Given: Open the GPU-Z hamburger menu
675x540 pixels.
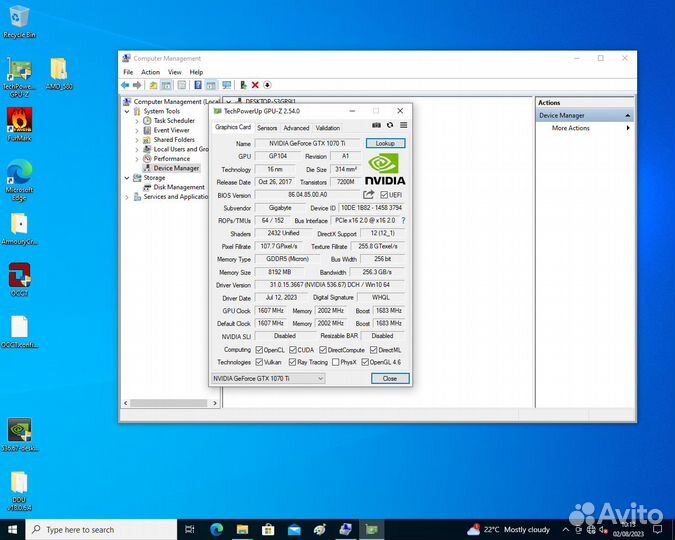Looking at the screenshot, I should point(403,126).
